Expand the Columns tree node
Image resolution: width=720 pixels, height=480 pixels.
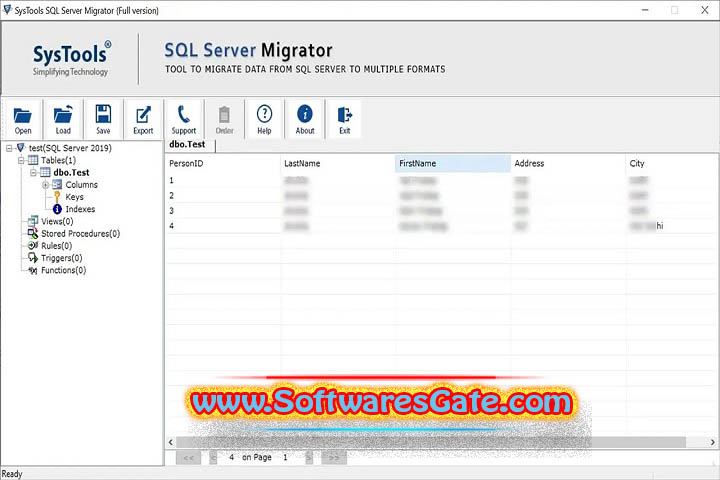[x=45, y=185]
